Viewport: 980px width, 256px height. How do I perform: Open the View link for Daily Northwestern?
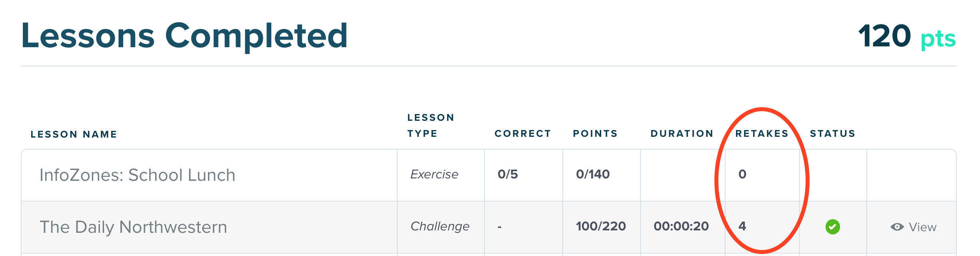tap(922, 227)
